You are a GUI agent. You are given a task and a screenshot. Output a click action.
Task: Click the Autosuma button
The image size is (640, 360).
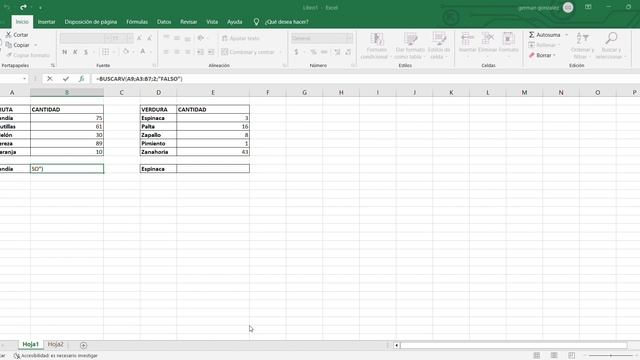tap(544, 35)
